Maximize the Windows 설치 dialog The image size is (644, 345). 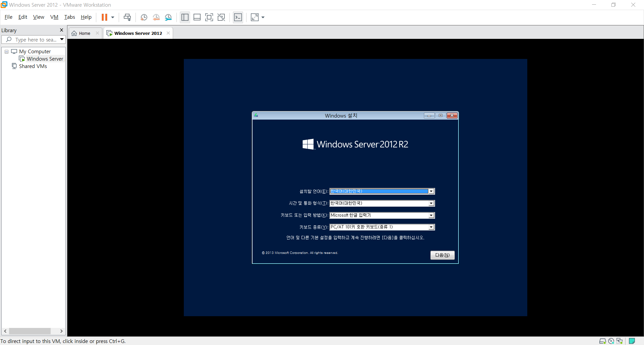click(440, 116)
